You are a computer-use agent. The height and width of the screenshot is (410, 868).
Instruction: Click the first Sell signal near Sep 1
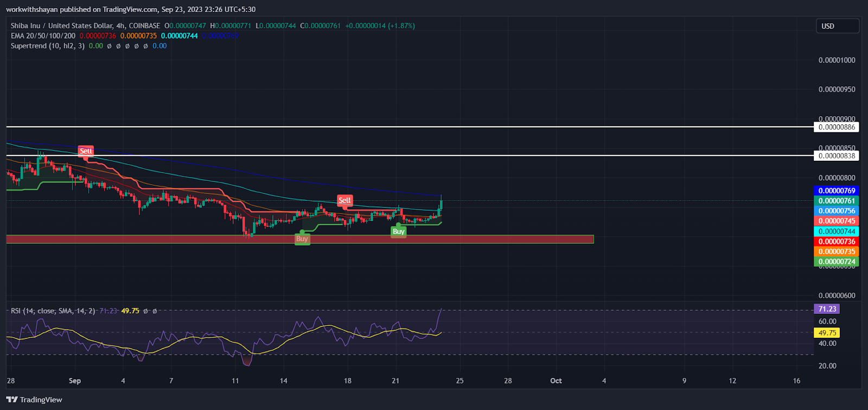[x=86, y=151]
